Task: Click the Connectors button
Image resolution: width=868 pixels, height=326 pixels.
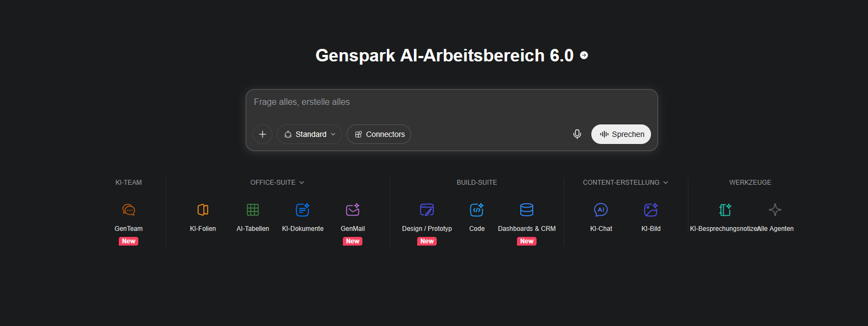Action: point(379,134)
